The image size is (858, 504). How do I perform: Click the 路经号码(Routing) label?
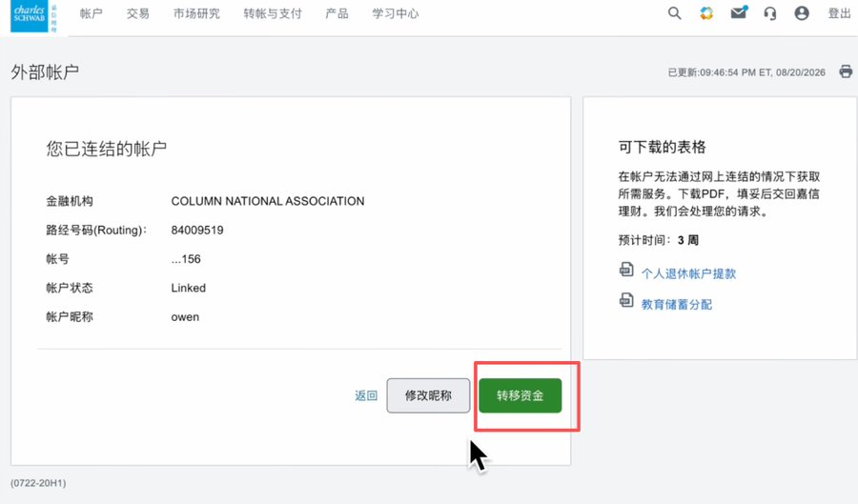pos(96,231)
